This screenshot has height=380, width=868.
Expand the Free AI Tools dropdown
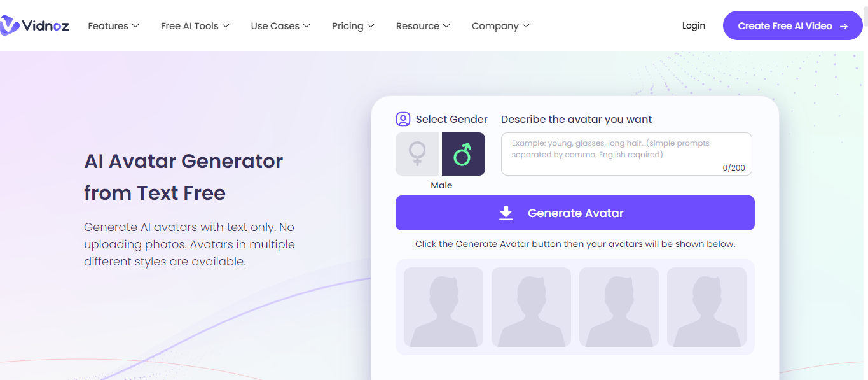tap(195, 25)
